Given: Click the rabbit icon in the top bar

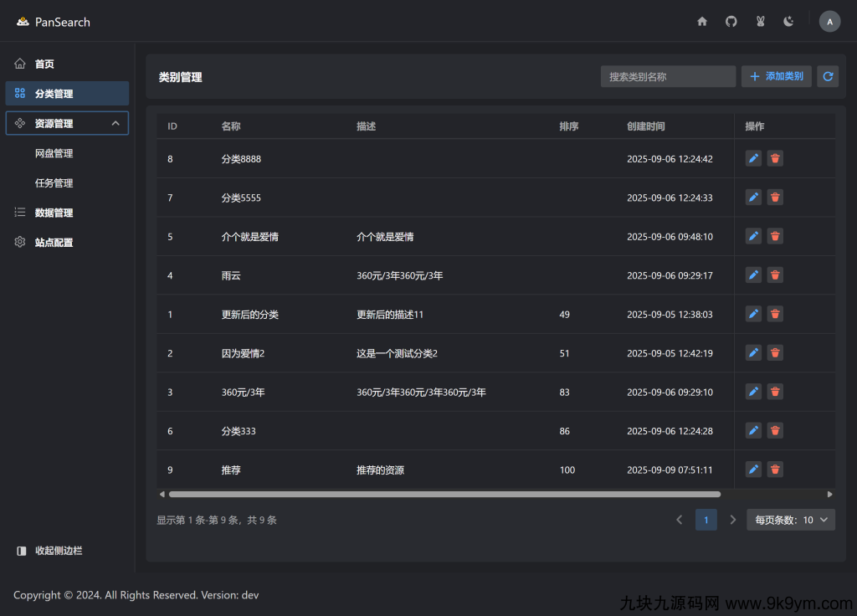Looking at the screenshot, I should pyautogui.click(x=760, y=21).
